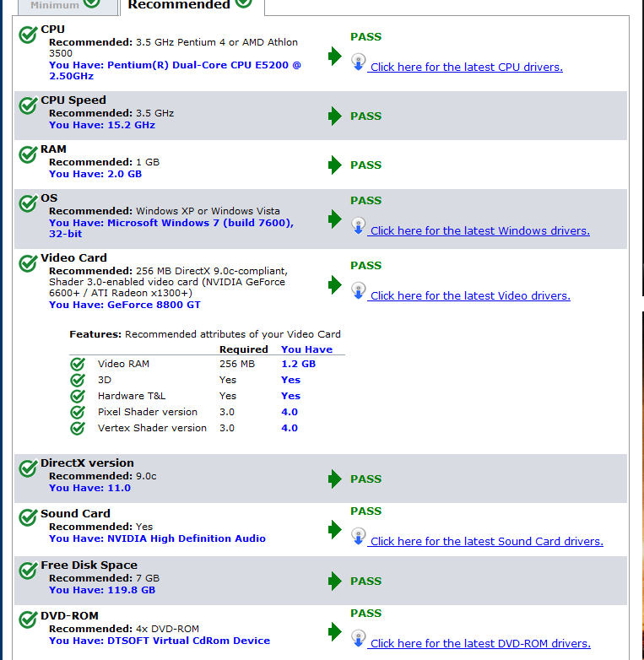Click the download icon beside Sound Card drivers
644x660 pixels.
click(x=358, y=536)
